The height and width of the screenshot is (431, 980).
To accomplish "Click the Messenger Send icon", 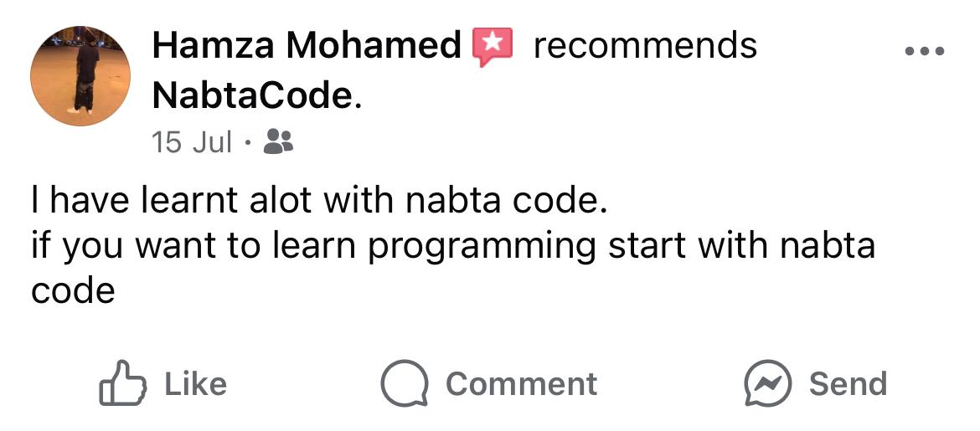I will click(x=768, y=384).
